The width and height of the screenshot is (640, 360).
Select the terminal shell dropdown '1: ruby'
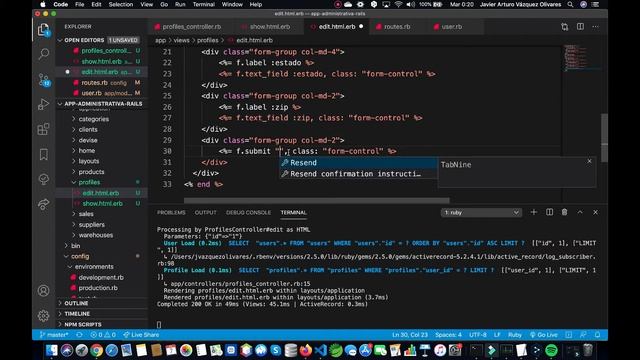pos(481,213)
